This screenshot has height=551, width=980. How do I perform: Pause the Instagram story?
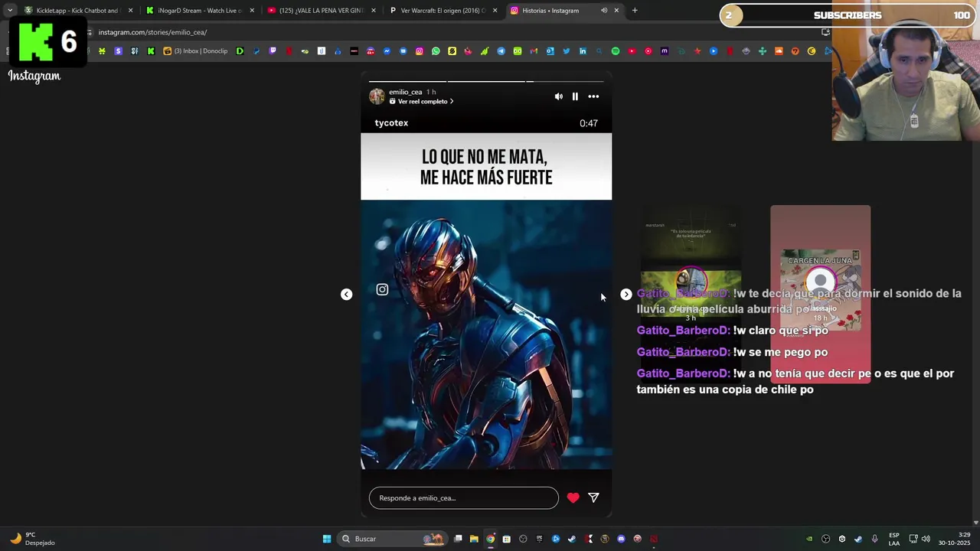click(x=575, y=96)
